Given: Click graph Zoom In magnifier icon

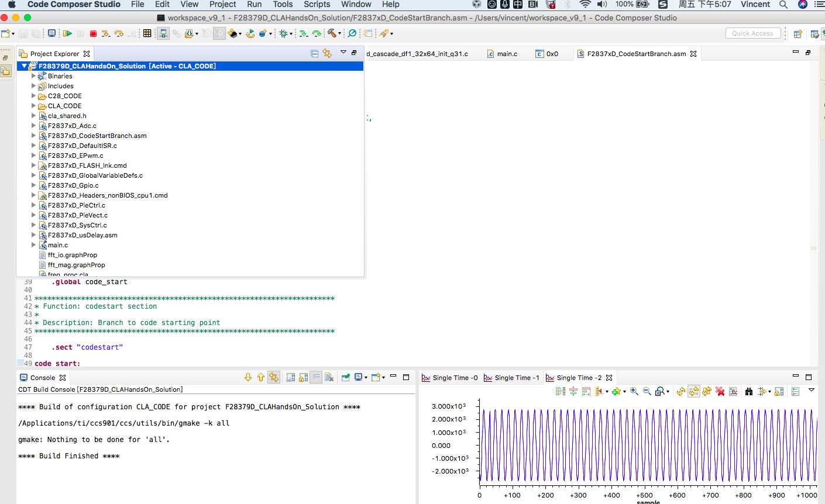Looking at the screenshot, I should coord(634,391).
